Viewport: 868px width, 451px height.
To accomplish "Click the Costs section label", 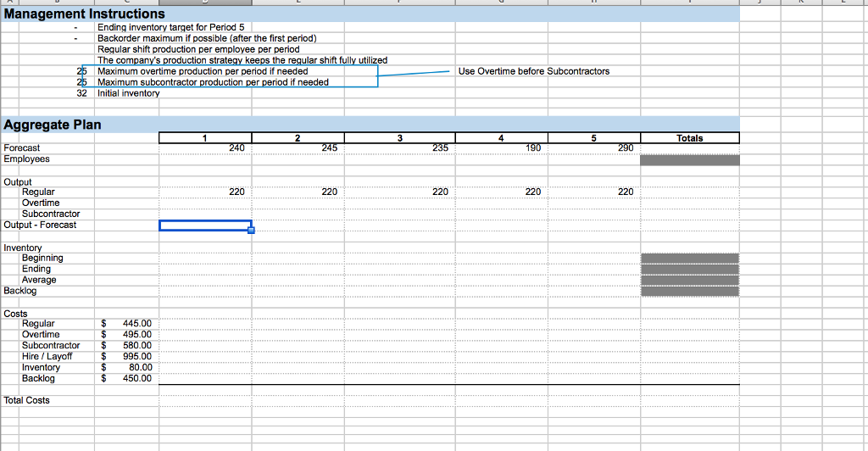I will pyautogui.click(x=15, y=314).
